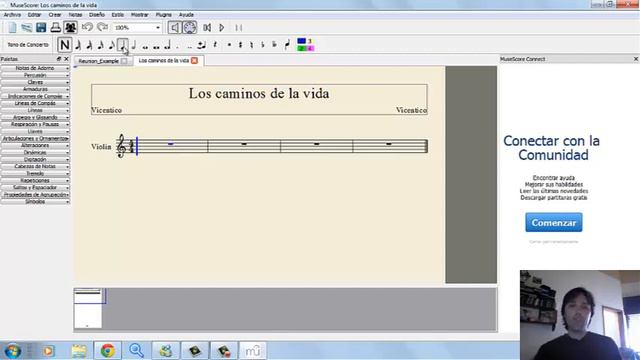Image resolution: width=640 pixels, height=360 pixels.
Task: Toggle note entry mode N button
Action: click(64, 45)
